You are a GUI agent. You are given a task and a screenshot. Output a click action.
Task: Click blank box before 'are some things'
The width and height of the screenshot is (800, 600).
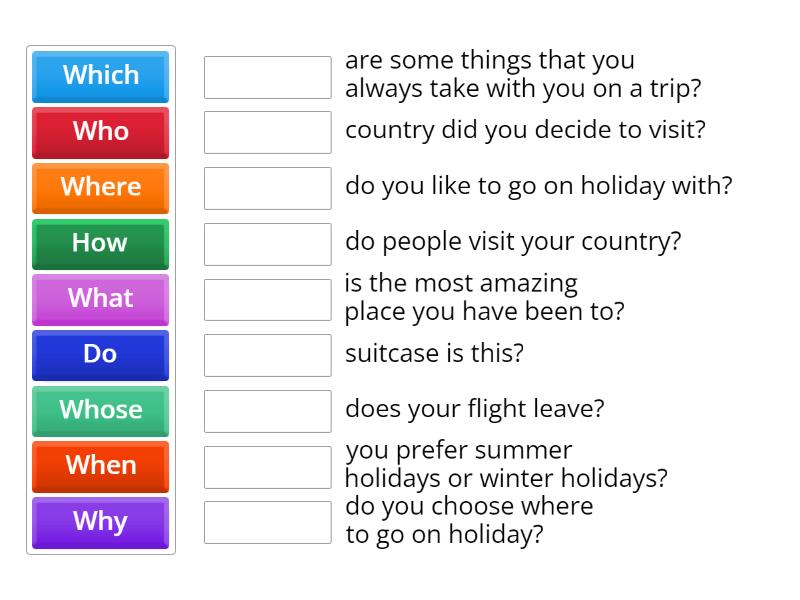[x=268, y=78]
